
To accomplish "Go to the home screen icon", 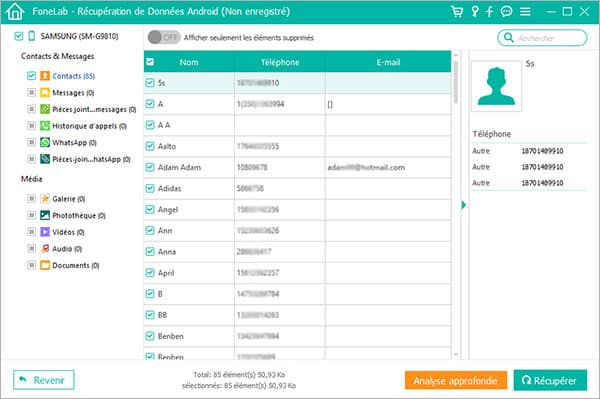I will click(15, 11).
